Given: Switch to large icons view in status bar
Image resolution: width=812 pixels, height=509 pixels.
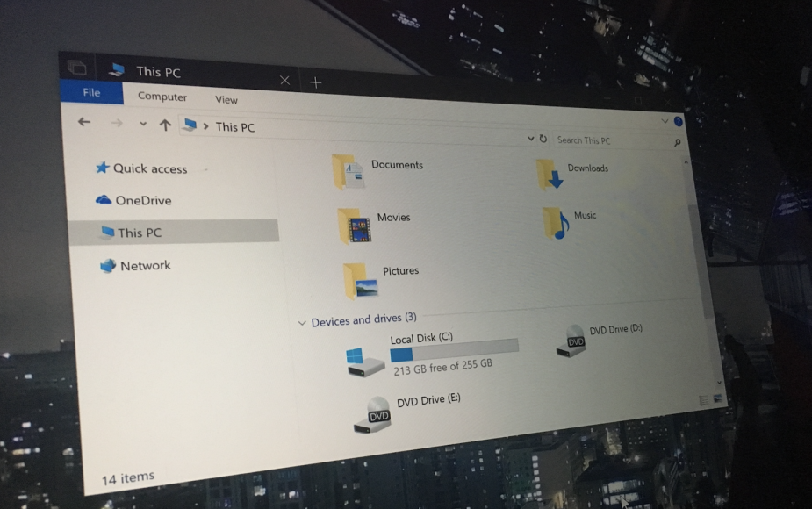Looking at the screenshot, I should point(717,398).
